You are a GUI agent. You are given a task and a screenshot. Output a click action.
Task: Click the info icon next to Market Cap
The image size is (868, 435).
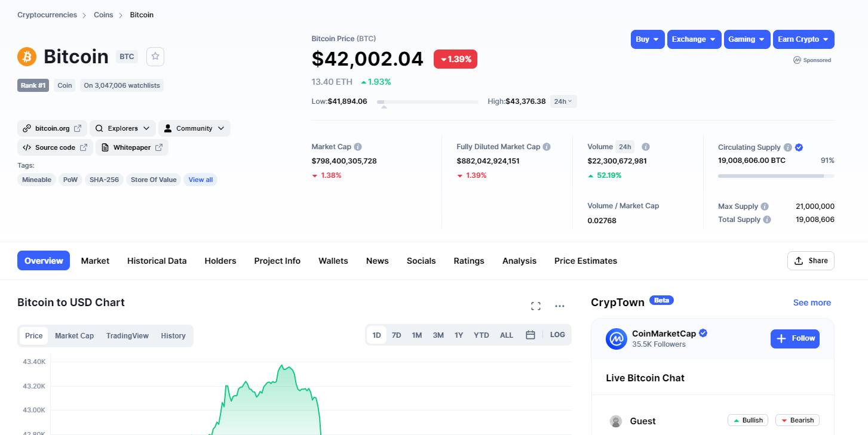(358, 147)
